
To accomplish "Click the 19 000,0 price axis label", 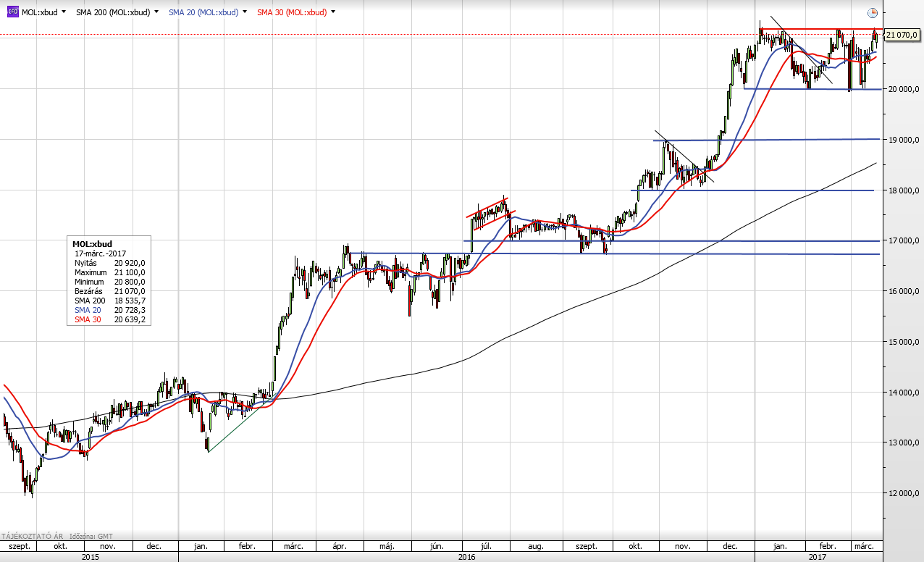I will tap(902, 140).
